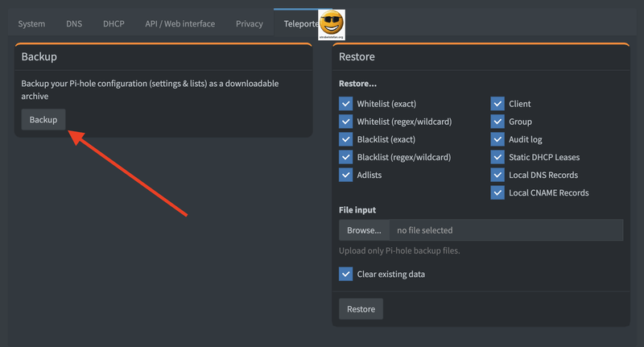Toggle the Static DHCP Leases checkbox
The height and width of the screenshot is (347, 644).
pyautogui.click(x=497, y=157)
